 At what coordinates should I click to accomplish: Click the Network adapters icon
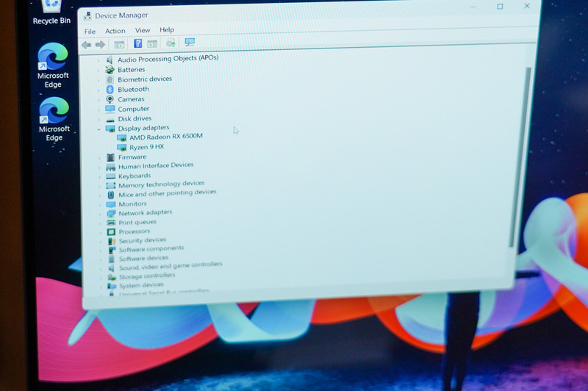[111, 213]
